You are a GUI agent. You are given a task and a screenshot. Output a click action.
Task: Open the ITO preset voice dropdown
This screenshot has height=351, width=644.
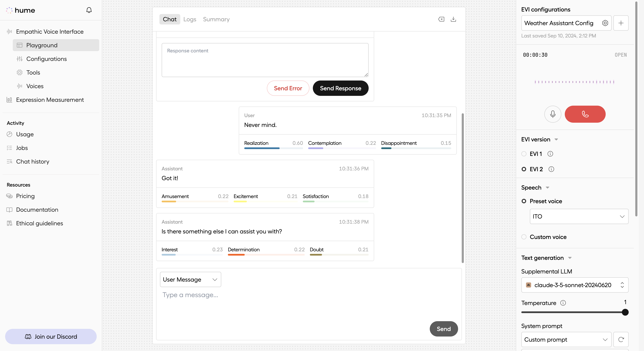(579, 216)
